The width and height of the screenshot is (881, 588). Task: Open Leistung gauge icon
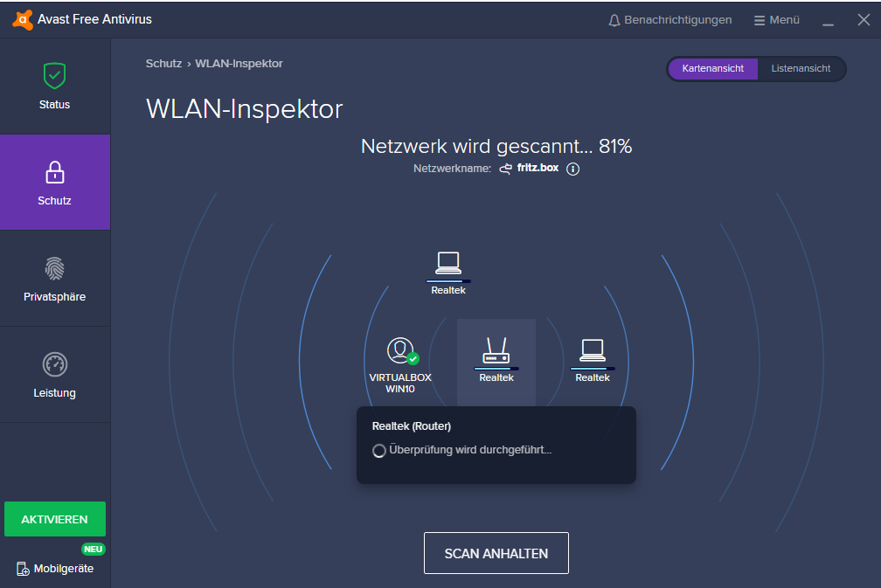click(54, 364)
